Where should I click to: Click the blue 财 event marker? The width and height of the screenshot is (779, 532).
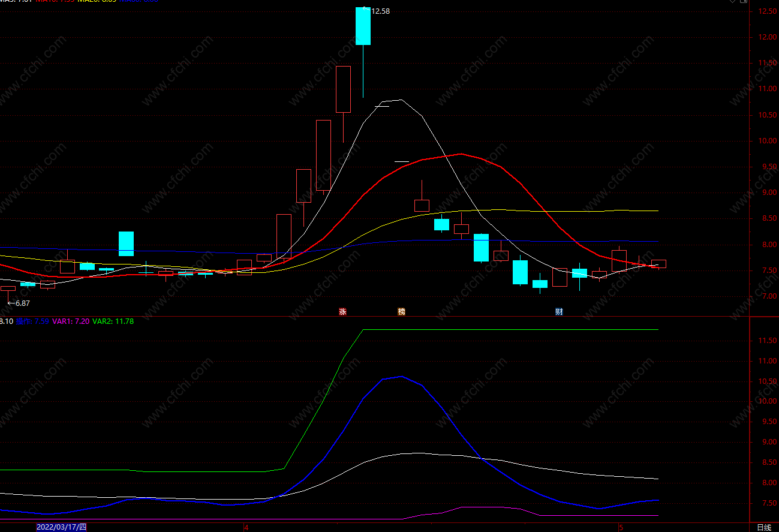tap(559, 311)
